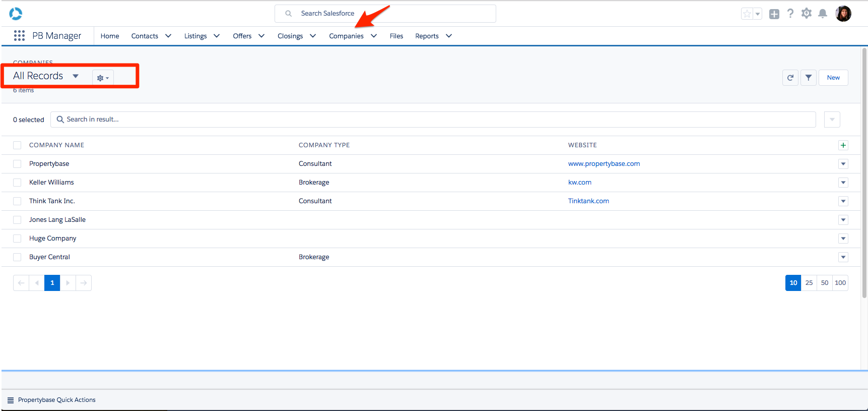Show 25 records per page
Screen dimensions: 868x411
point(809,283)
